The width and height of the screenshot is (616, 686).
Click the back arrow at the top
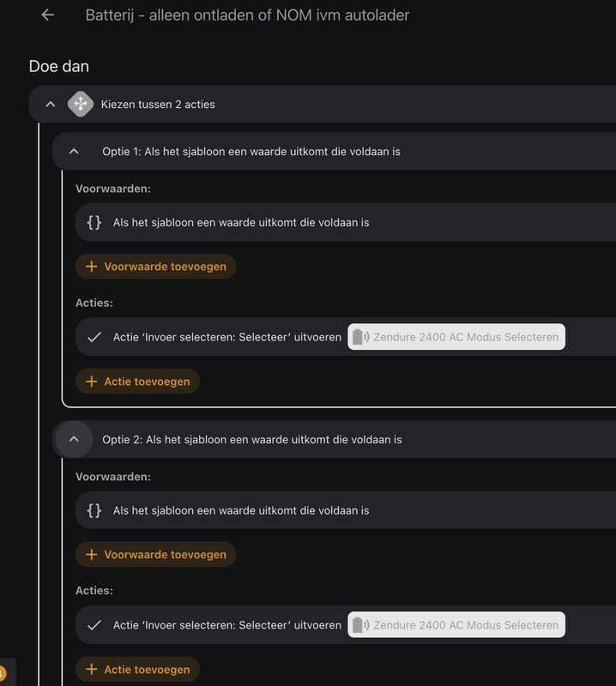(x=47, y=15)
